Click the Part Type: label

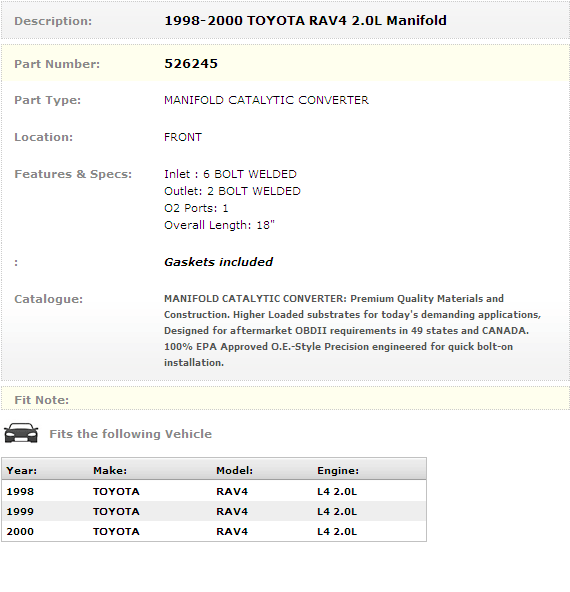tap(48, 100)
